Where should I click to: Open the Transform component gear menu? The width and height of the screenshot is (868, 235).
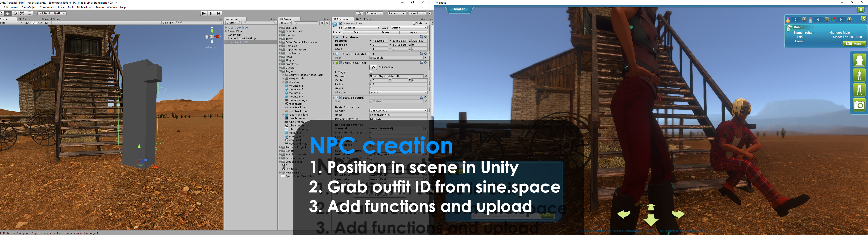[426, 37]
